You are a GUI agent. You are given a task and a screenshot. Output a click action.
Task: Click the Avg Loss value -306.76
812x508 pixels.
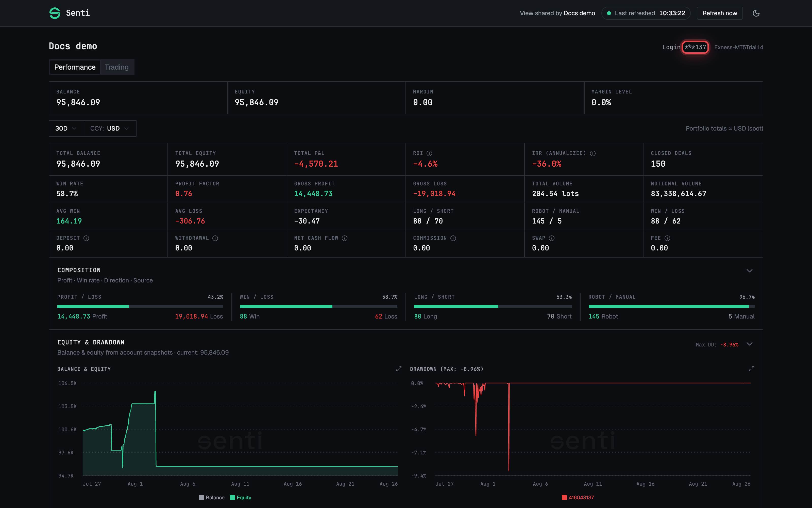[190, 221]
